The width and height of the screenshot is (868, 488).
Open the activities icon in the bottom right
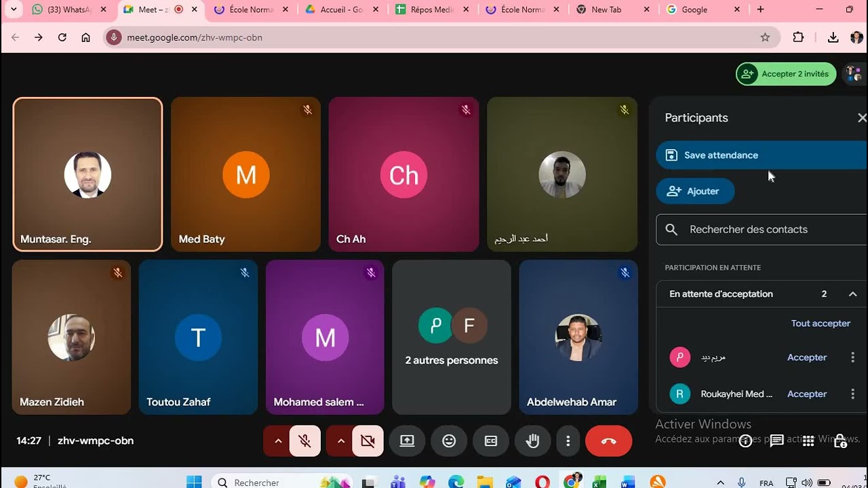point(808,441)
